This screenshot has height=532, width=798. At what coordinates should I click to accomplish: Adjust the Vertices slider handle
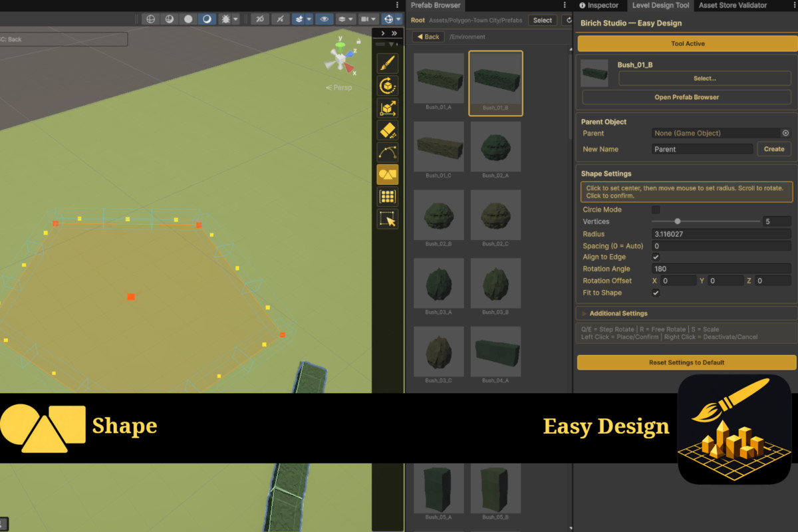coord(678,221)
